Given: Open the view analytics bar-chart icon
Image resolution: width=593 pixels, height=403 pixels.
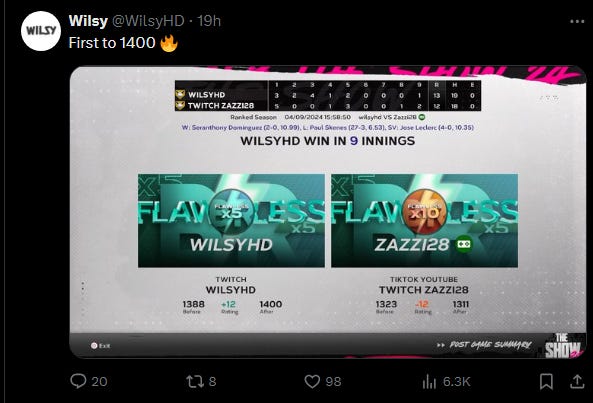Looking at the screenshot, I should point(429,381).
